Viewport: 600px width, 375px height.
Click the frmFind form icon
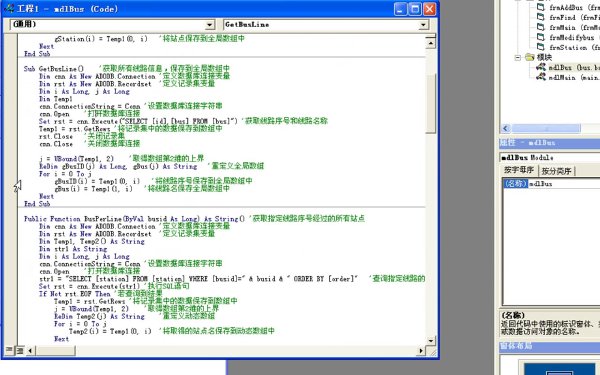click(541, 17)
